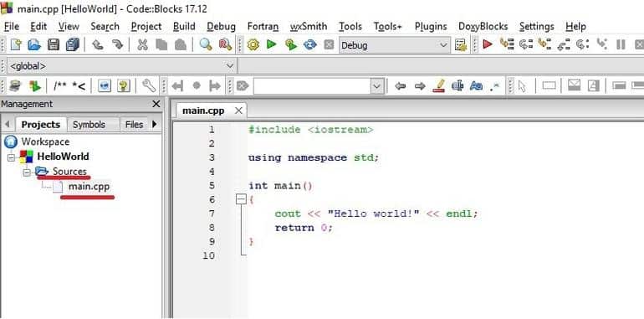Toggle highlight matches with the marker icon

pos(438,86)
